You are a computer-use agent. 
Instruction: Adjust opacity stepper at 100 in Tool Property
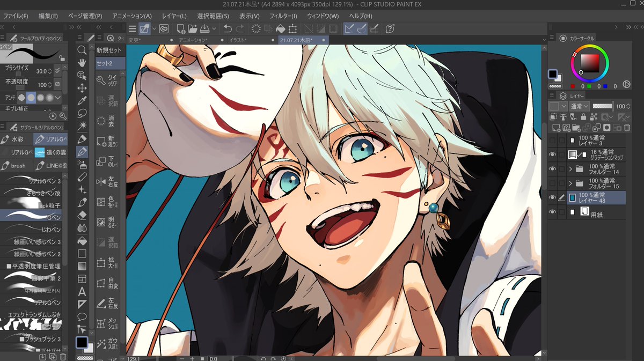(50, 85)
